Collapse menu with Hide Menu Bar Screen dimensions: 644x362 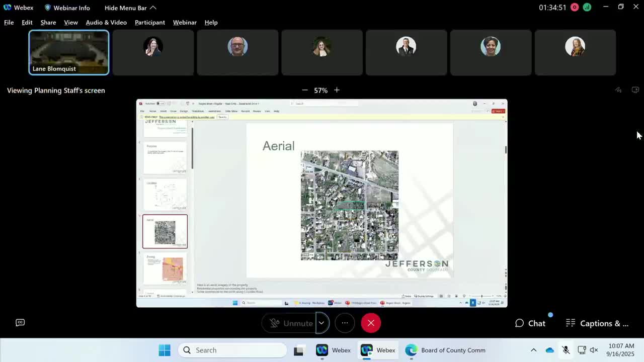(x=130, y=8)
